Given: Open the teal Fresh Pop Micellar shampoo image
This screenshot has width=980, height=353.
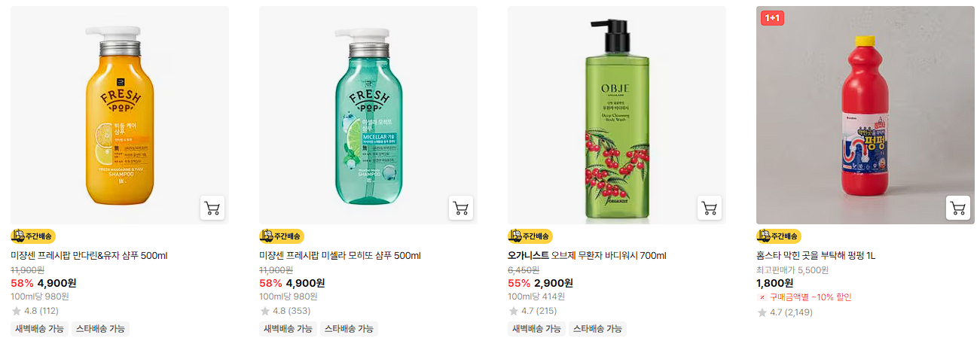Looking at the screenshot, I should point(368,115).
